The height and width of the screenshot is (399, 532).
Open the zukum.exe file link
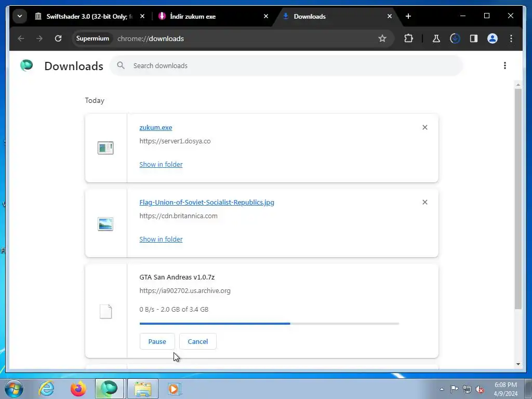[156, 128]
